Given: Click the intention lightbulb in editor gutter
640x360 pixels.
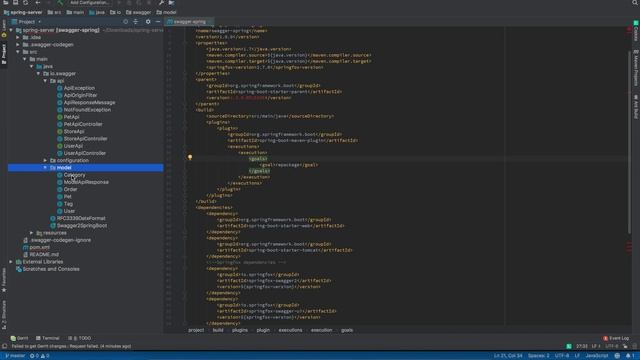Looking at the screenshot, I should [x=190, y=157].
